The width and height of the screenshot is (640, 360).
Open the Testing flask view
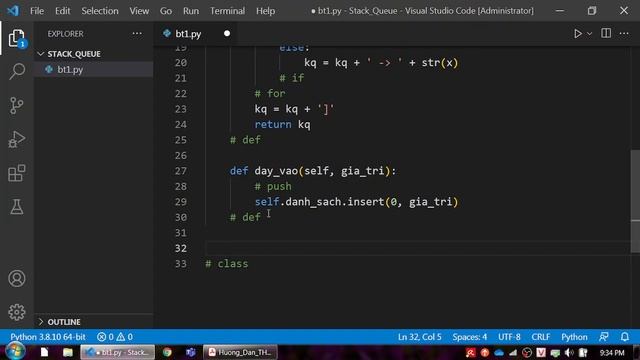17,207
